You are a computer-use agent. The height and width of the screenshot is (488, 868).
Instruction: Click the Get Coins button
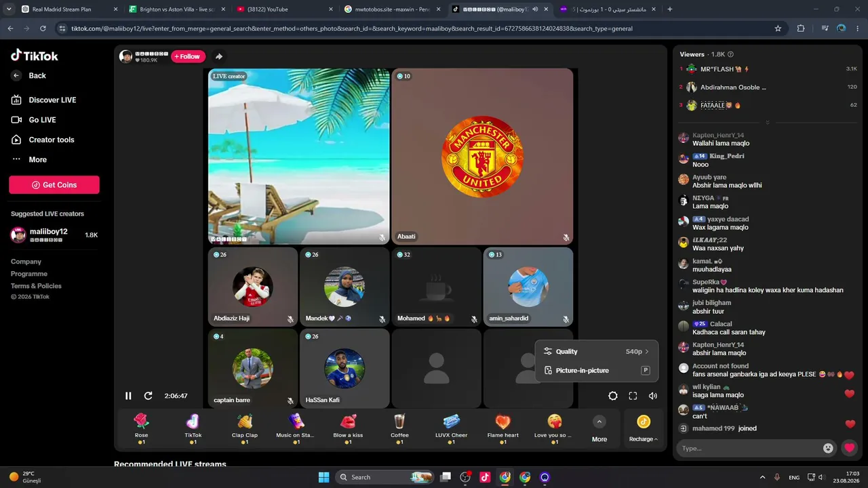tap(54, 185)
